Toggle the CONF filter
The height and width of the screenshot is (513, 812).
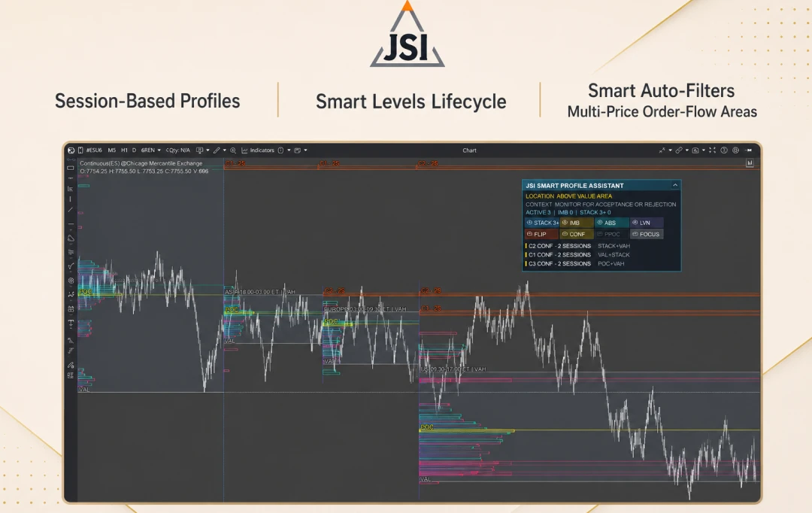577,234
